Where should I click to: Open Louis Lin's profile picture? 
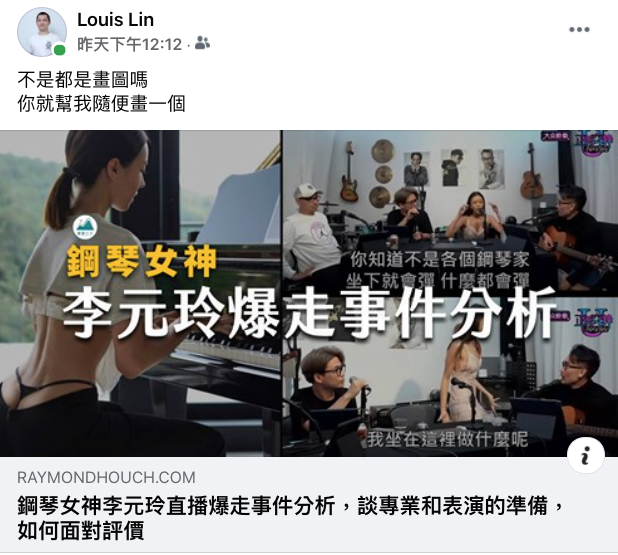point(42,32)
